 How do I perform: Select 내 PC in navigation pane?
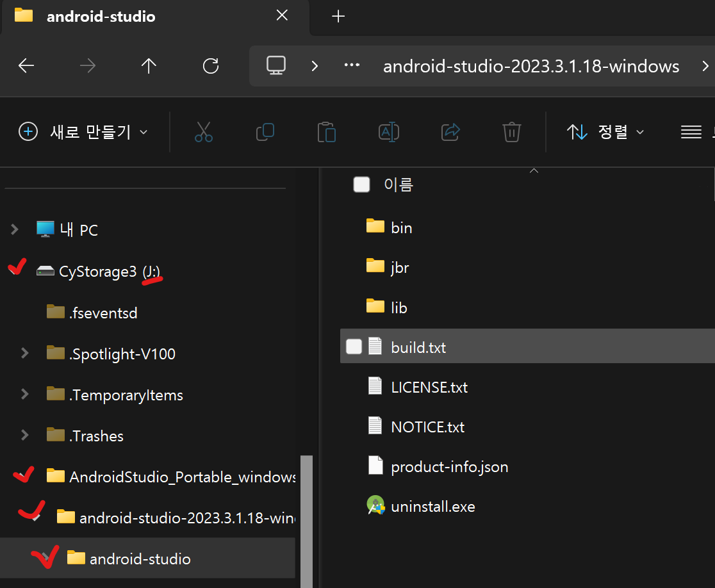pyautogui.click(x=78, y=230)
